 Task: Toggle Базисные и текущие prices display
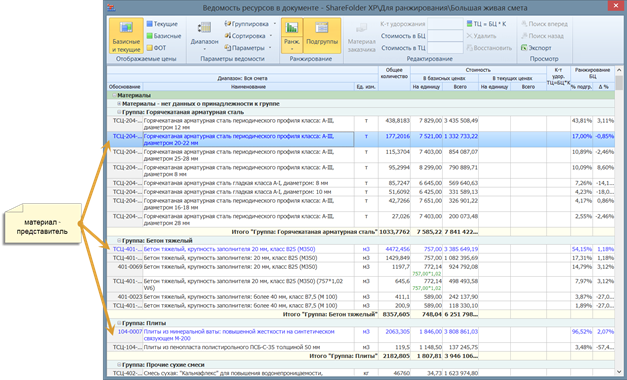126,36
